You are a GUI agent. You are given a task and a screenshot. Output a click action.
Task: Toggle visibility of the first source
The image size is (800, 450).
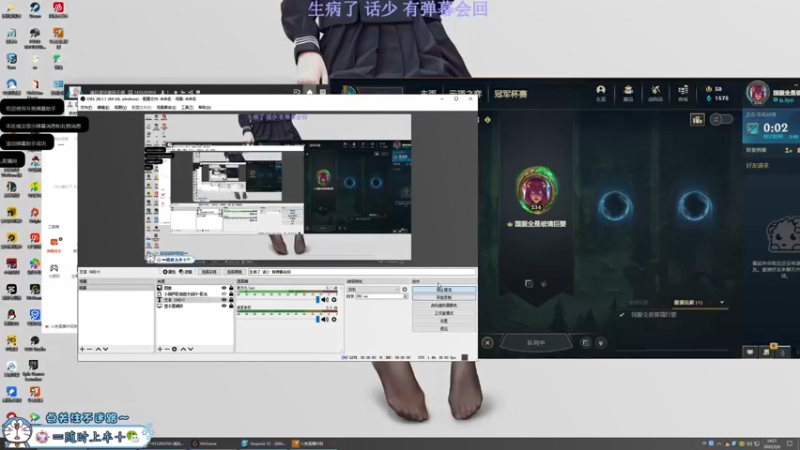[x=223, y=288]
